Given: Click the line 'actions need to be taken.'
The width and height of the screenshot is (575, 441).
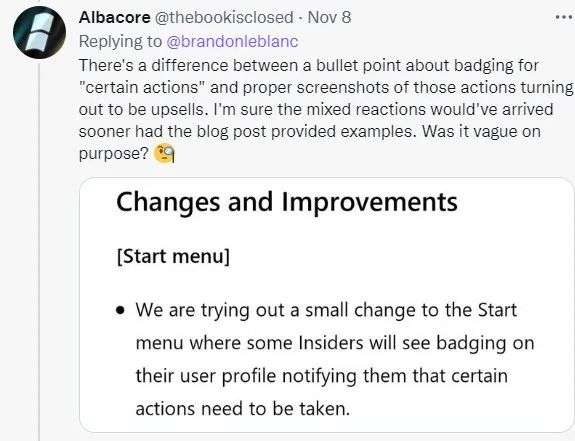Looking at the screenshot, I should tap(243, 409).
